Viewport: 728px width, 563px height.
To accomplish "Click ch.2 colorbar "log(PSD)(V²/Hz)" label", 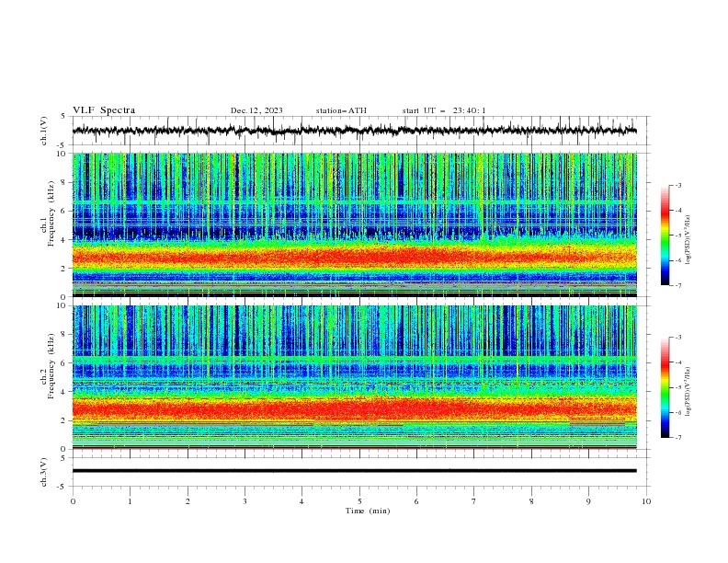I will click(688, 392).
